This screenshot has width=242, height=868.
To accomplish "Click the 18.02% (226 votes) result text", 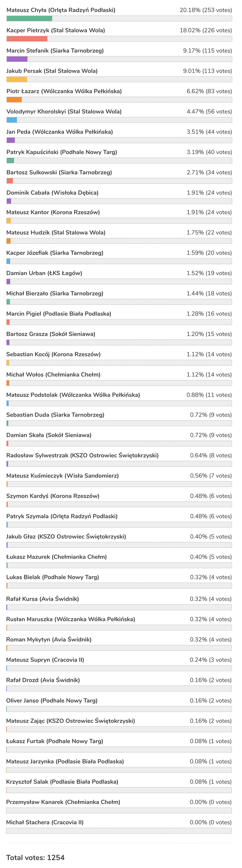I will (x=206, y=30).
